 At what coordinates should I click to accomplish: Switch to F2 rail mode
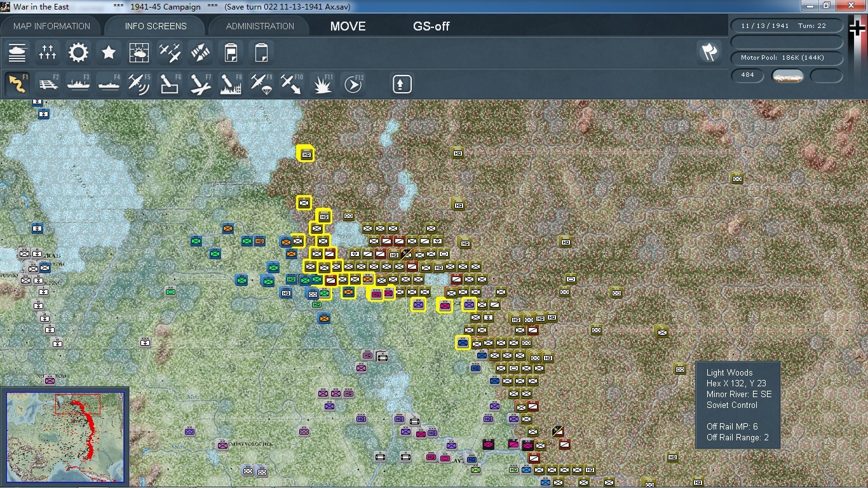pos(48,84)
